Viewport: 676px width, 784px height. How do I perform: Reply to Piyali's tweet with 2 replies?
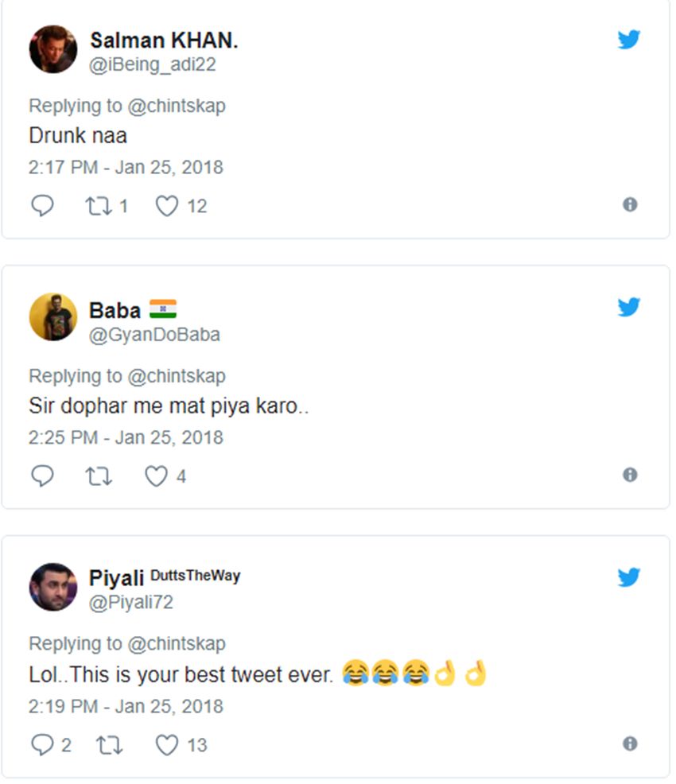tap(42, 745)
